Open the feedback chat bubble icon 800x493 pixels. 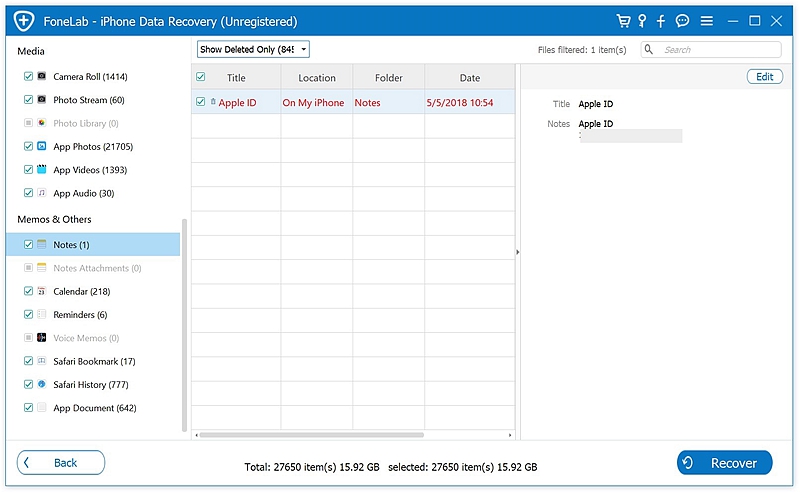pos(682,21)
